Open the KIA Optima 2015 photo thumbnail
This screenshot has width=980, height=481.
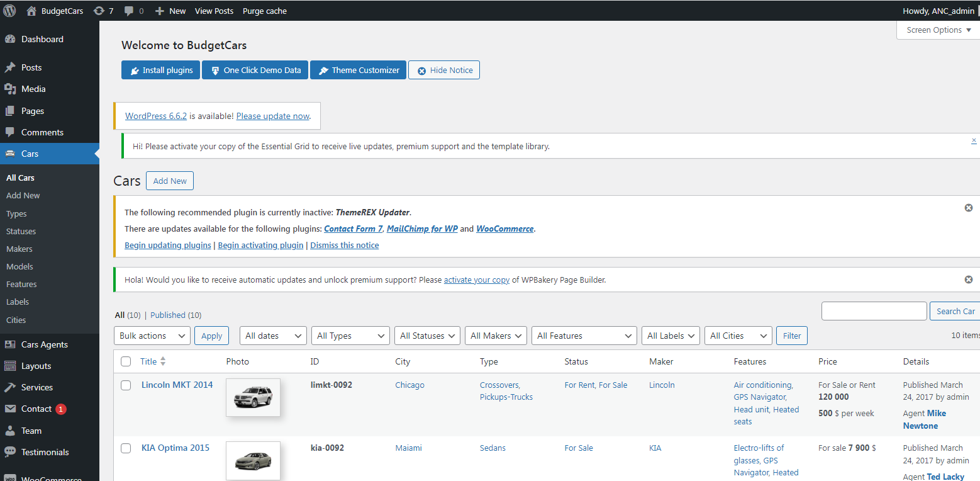253,460
